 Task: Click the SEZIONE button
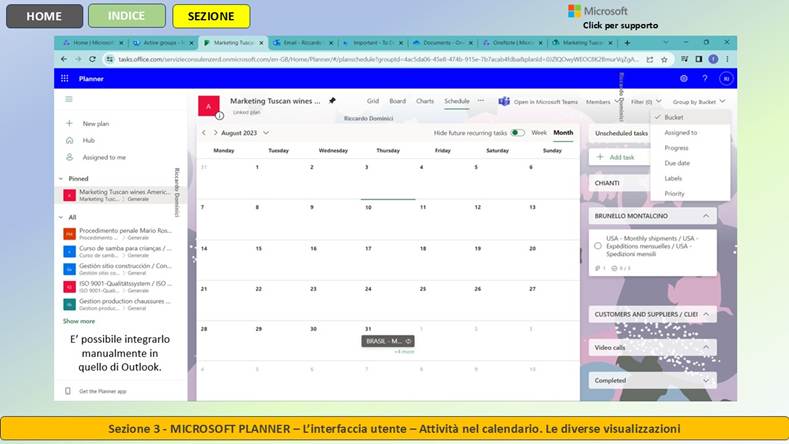coord(211,16)
